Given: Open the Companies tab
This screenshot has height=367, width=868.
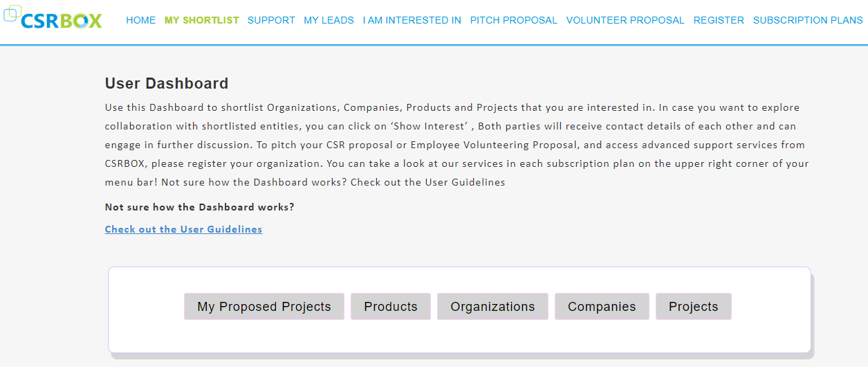Looking at the screenshot, I should pyautogui.click(x=602, y=307).
